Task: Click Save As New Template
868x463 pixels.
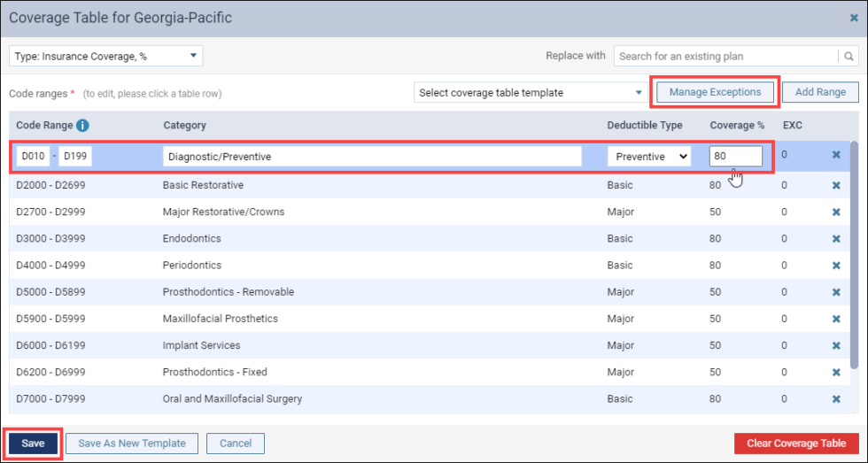Action: [132, 444]
